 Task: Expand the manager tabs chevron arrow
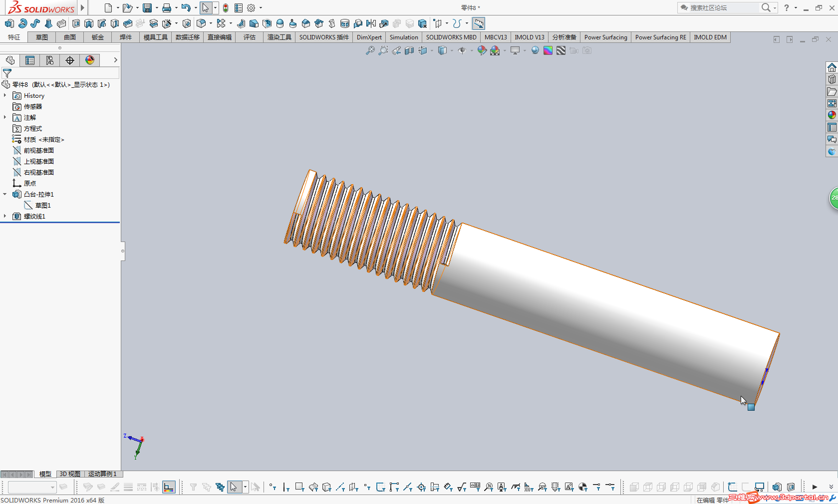115,60
